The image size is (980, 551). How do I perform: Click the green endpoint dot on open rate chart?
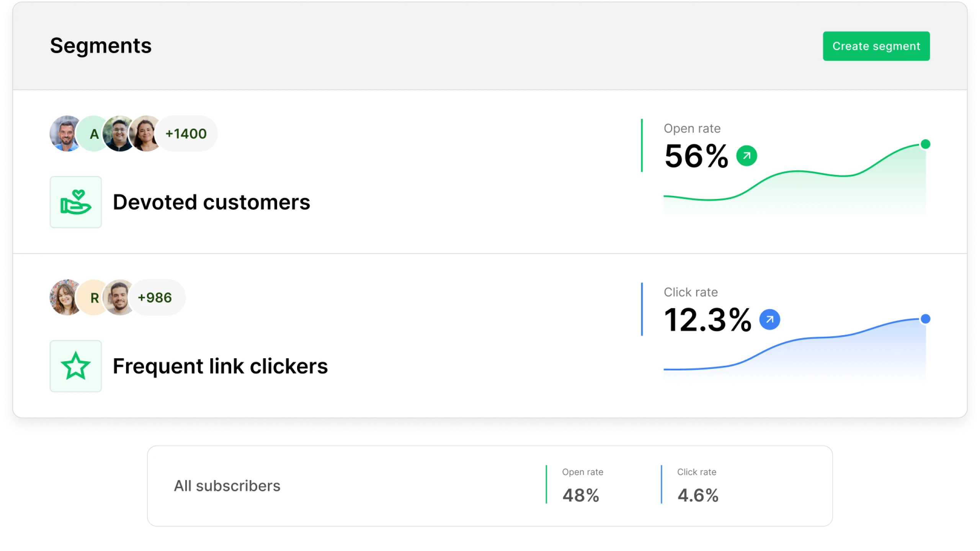[x=925, y=144]
